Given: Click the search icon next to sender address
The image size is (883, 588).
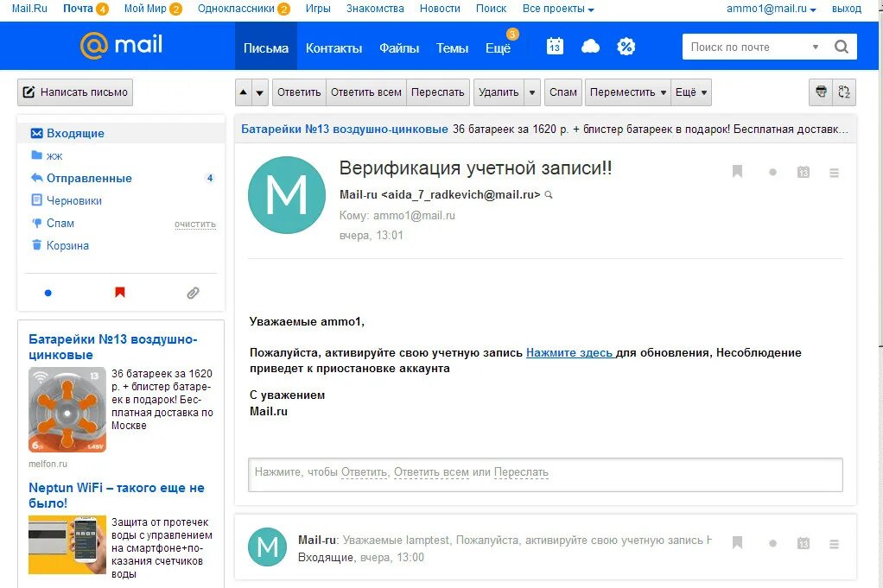Looking at the screenshot, I should tap(549, 194).
